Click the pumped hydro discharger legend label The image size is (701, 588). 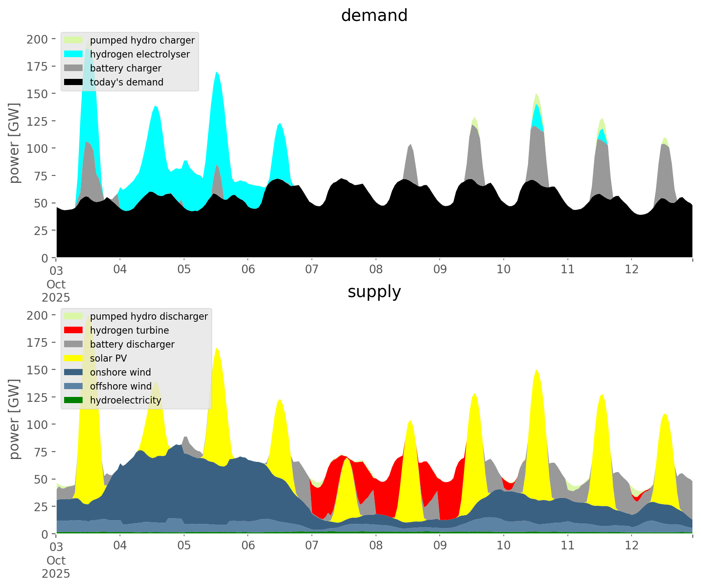click(x=149, y=316)
